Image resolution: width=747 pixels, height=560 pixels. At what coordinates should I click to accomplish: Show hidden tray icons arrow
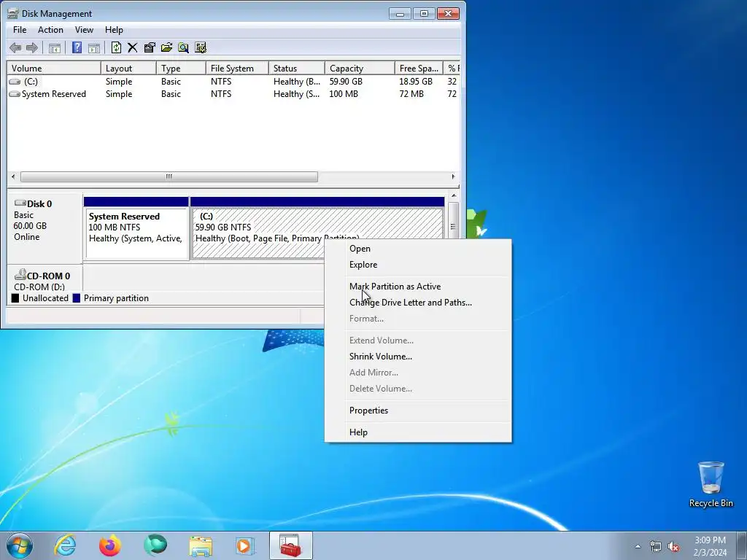[638, 546]
